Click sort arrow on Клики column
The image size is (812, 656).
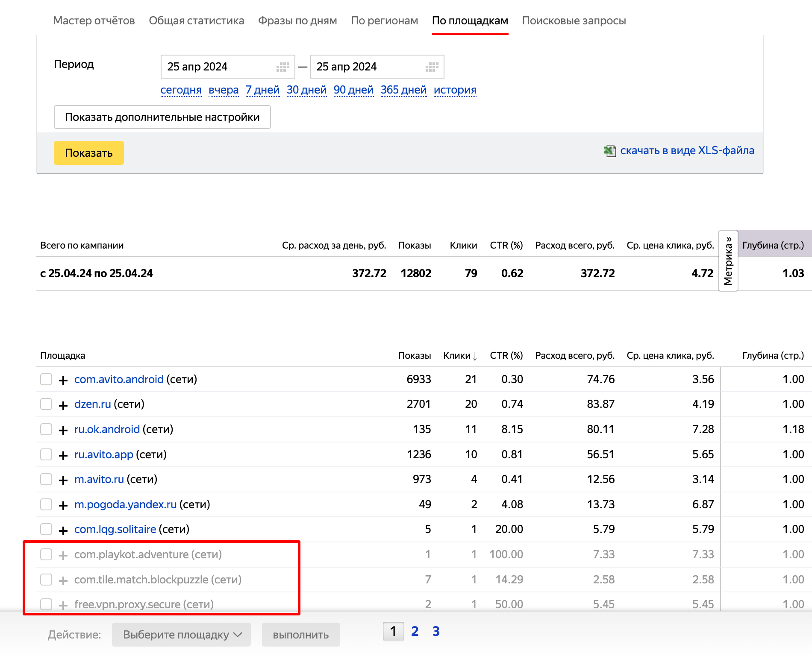point(475,356)
